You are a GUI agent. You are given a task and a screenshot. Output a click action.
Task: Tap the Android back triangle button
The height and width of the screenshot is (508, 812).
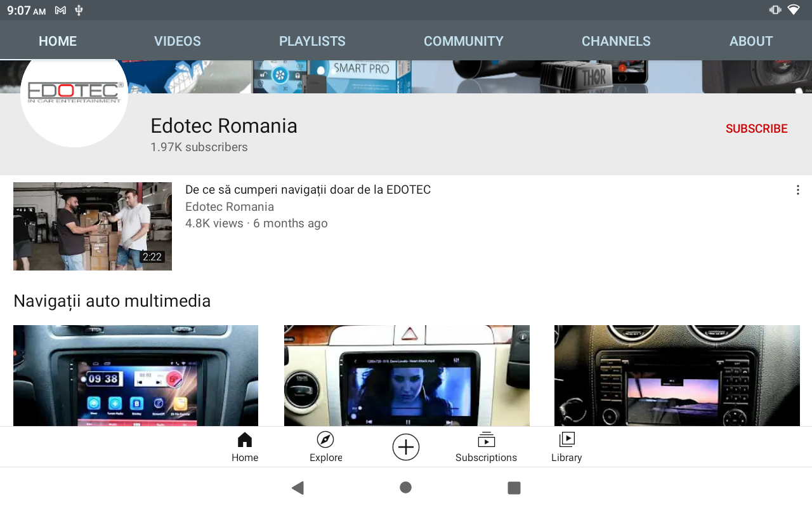(298, 488)
